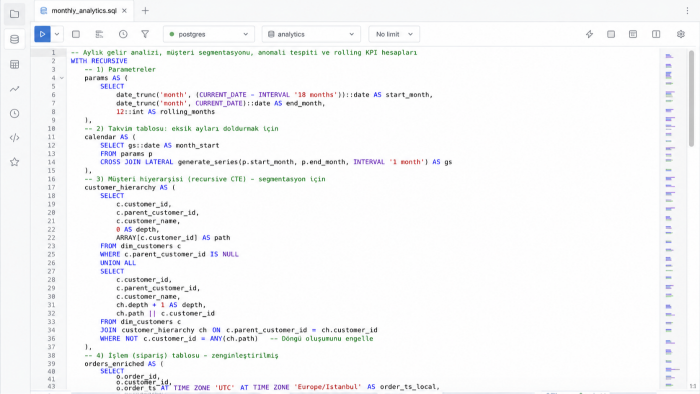Click the vertical editor scrollbar thumb
Viewport: 700px width, 394px height.
pos(692,98)
